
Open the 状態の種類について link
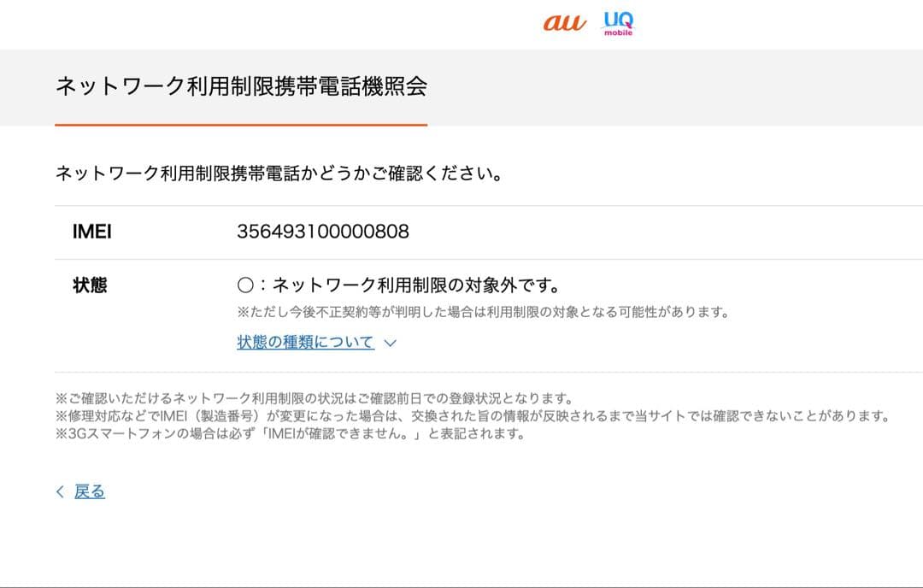[305, 343]
